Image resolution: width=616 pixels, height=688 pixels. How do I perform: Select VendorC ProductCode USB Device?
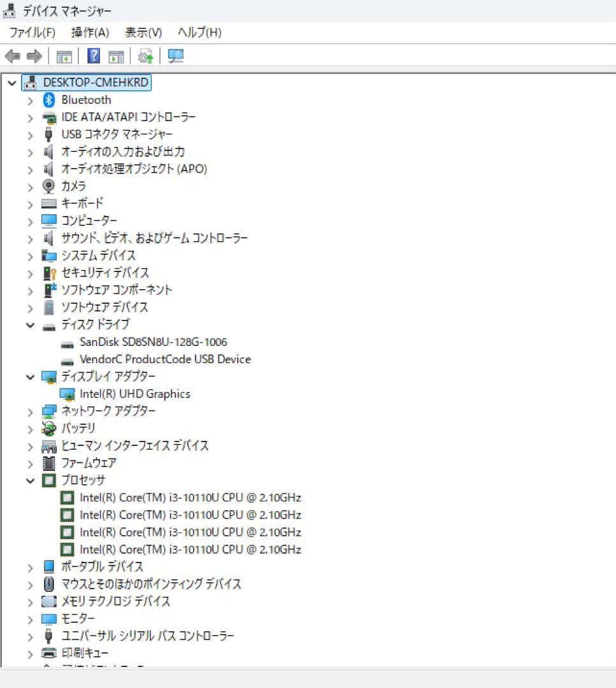pyautogui.click(x=165, y=359)
